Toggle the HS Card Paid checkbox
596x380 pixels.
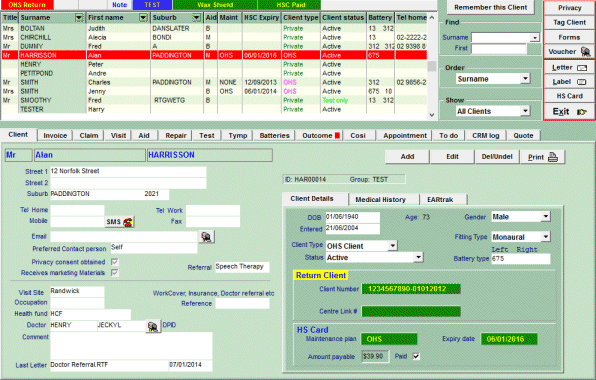(x=416, y=356)
